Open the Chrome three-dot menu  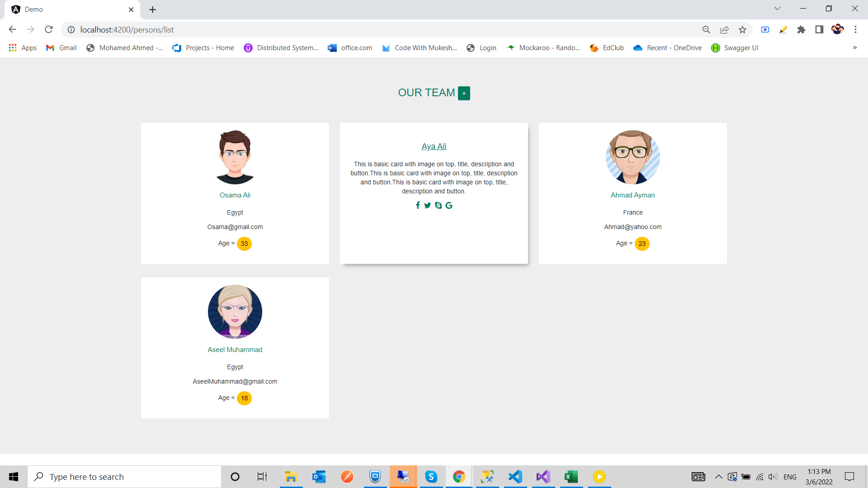tap(856, 29)
